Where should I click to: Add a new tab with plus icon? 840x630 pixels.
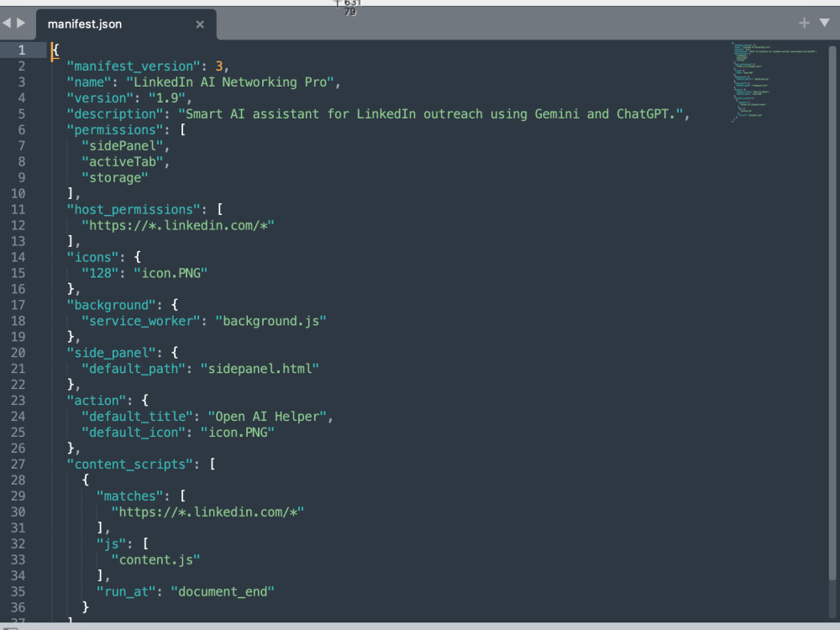click(x=804, y=23)
